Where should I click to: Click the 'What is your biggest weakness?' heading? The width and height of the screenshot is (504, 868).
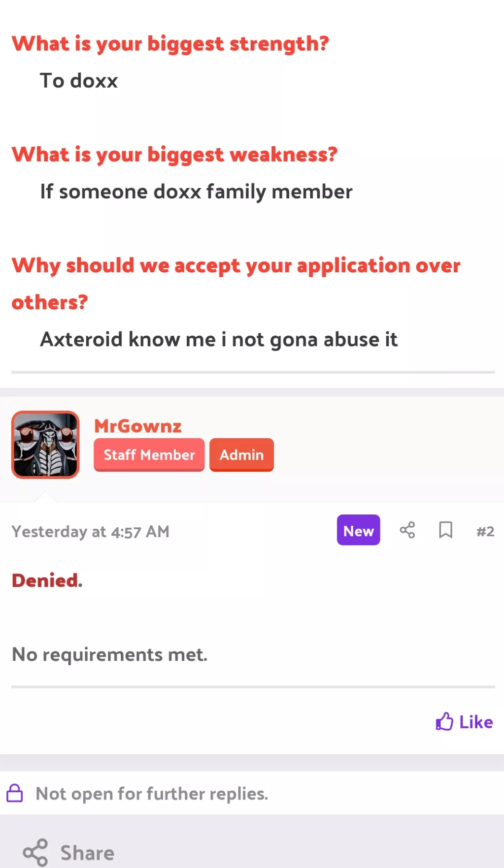[x=175, y=155]
